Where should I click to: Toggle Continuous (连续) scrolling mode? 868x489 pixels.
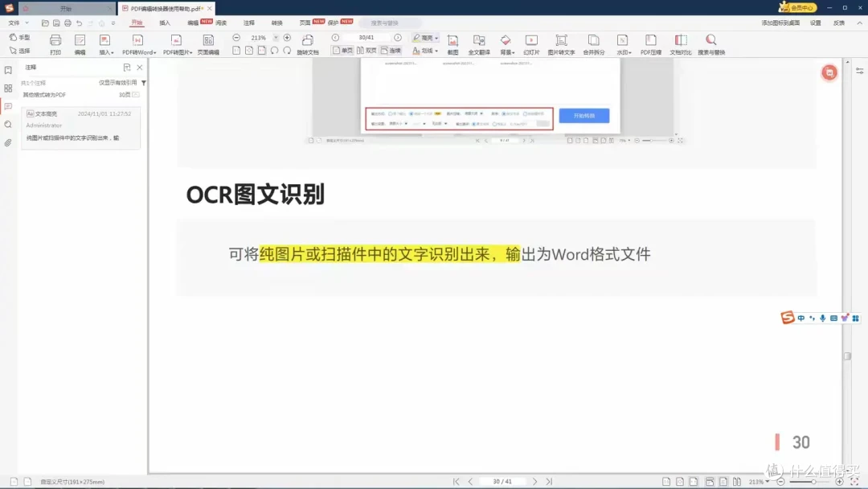click(391, 51)
